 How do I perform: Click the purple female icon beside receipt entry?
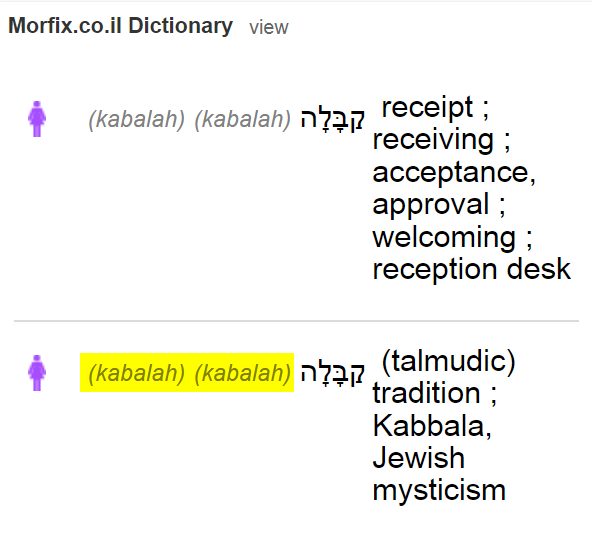[x=37, y=119]
